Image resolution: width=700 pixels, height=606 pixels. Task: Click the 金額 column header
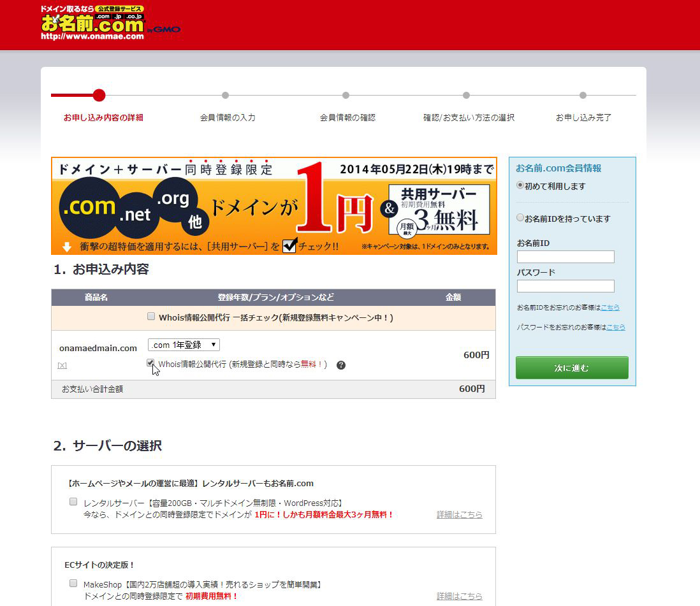click(x=453, y=297)
